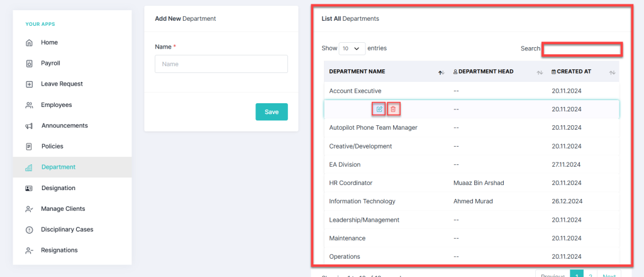Click the Disciplinary Cases alert icon
644x277 pixels.
tap(29, 230)
